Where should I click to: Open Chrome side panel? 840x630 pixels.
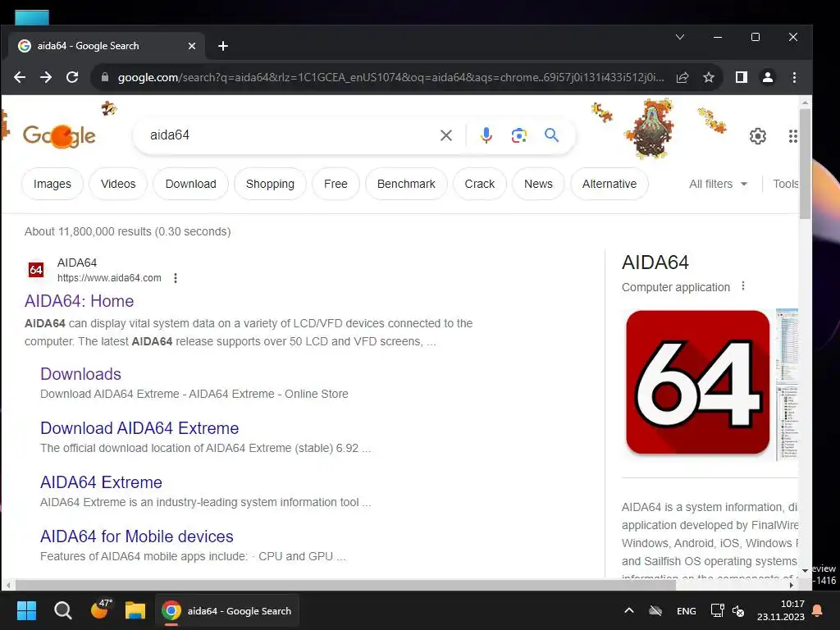point(742,77)
